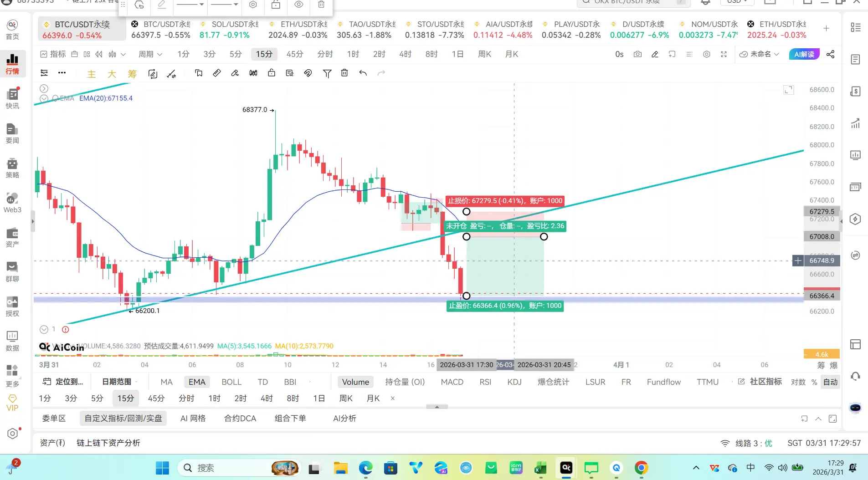
Task: Open the 未命名 layout dropdown
Action: tap(760, 54)
